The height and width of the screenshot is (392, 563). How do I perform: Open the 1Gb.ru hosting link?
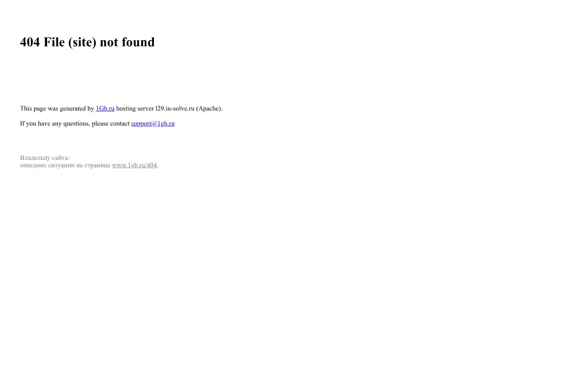(105, 108)
